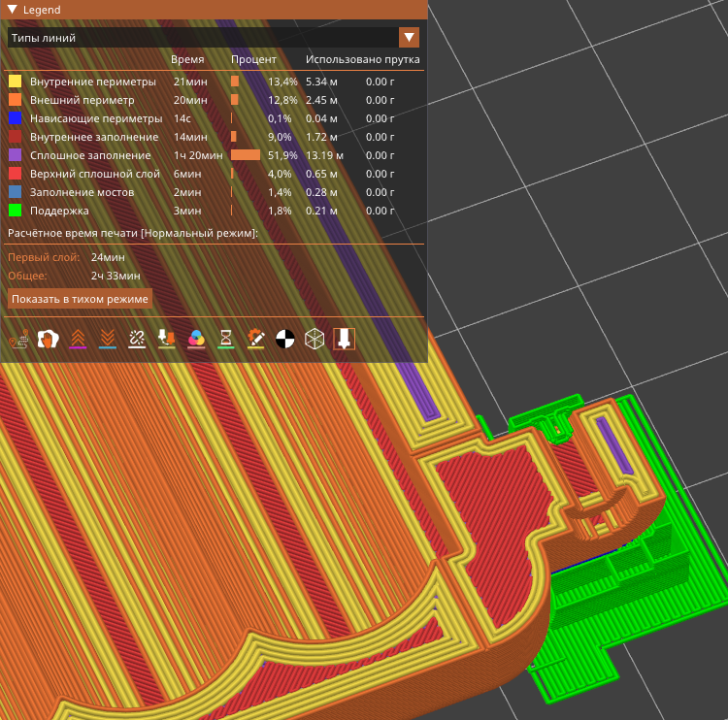The height and width of the screenshot is (720, 728).
Task: Toggle the tool changes icon
Action: tap(167, 339)
